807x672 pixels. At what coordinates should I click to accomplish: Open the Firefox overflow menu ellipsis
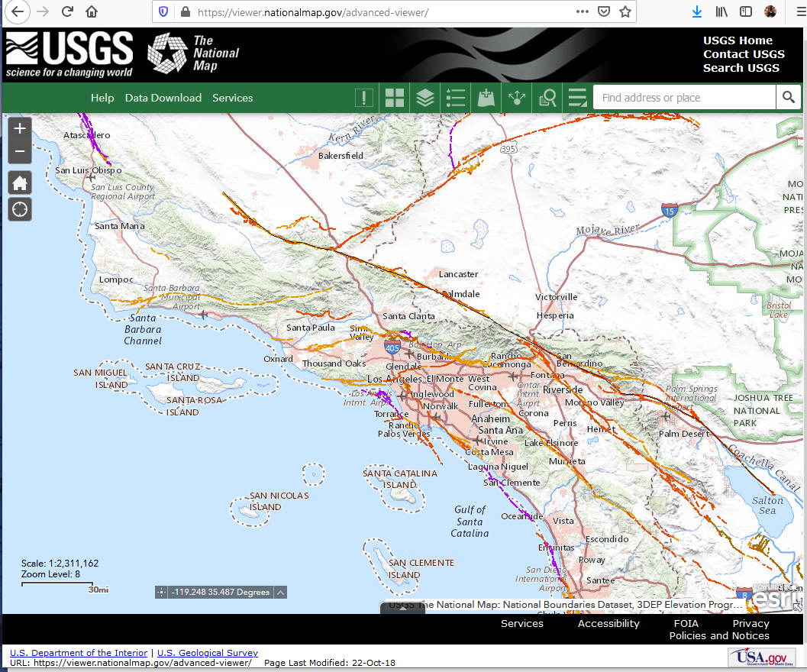tap(582, 11)
